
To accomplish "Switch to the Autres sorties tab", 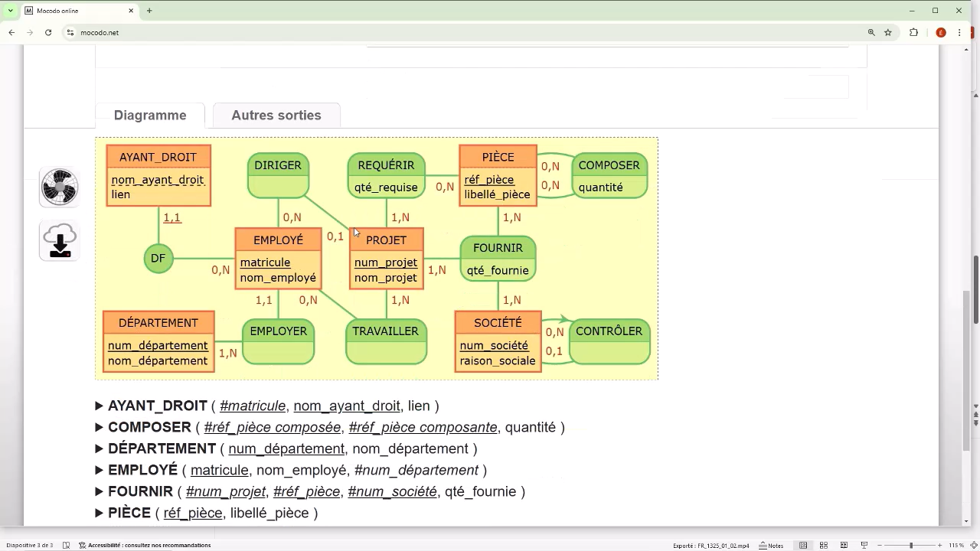I will (x=276, y=115).
